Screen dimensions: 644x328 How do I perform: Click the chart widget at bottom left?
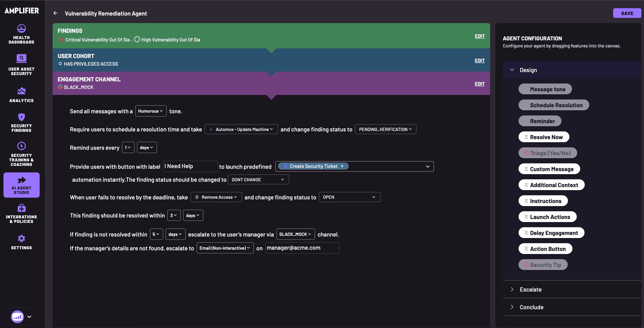[x=17, y=317]
